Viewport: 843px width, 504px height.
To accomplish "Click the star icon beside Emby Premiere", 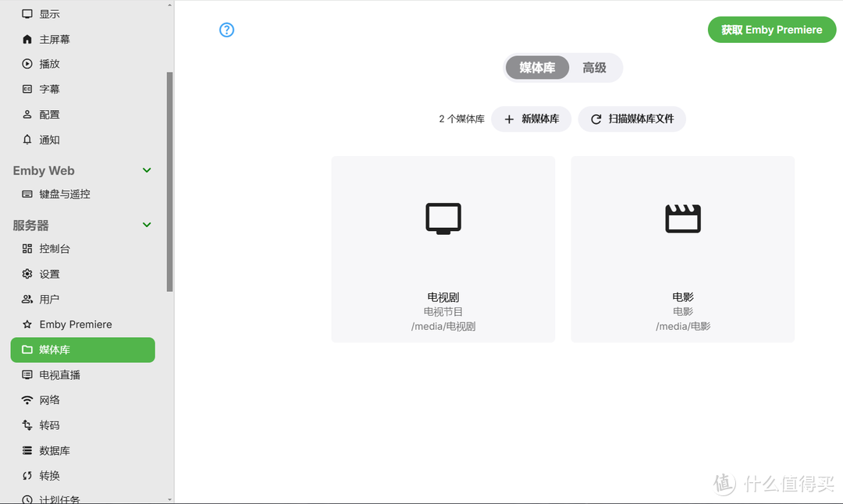I will 27,325.
